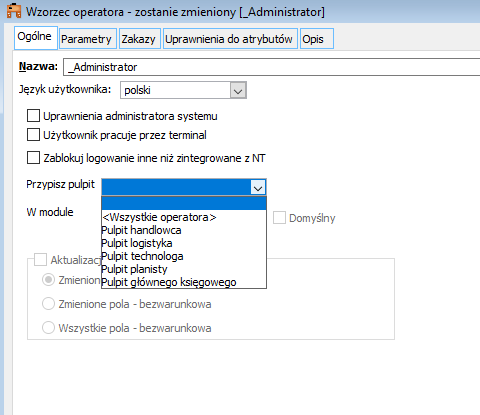480x415 pixels.
Task: Open the Opis tab
Action: [317, 39]
